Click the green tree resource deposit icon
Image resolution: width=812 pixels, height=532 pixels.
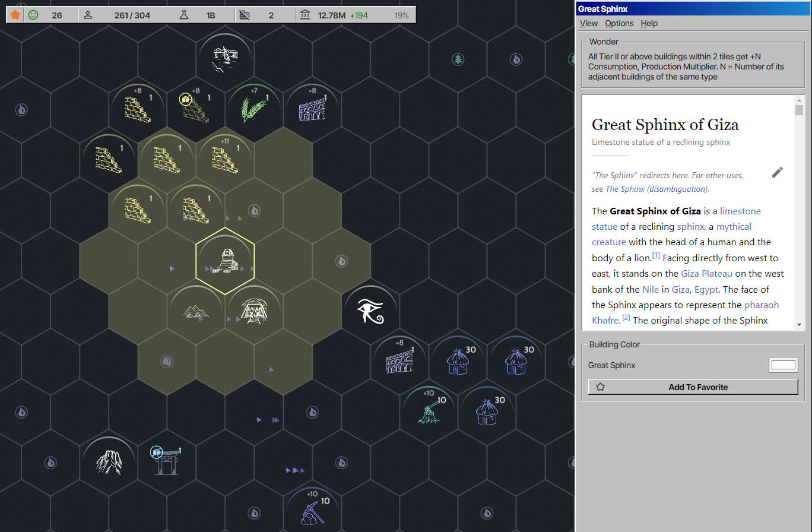(x=458, y=59)
